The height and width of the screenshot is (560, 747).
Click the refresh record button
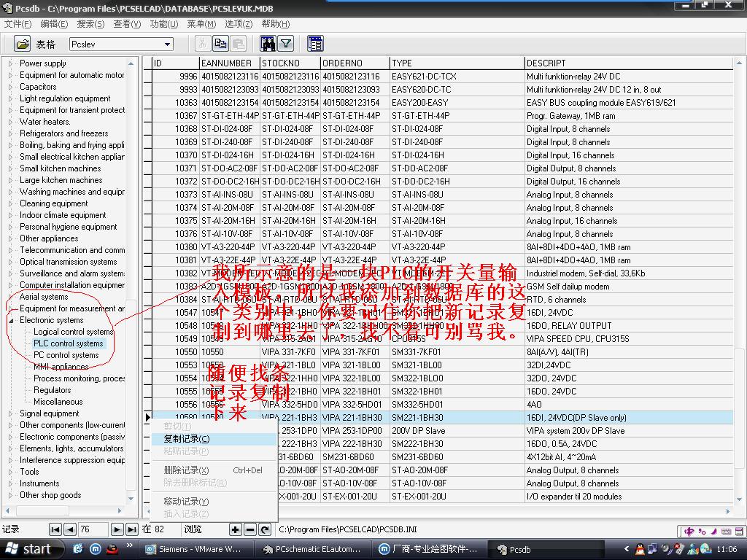265,529
